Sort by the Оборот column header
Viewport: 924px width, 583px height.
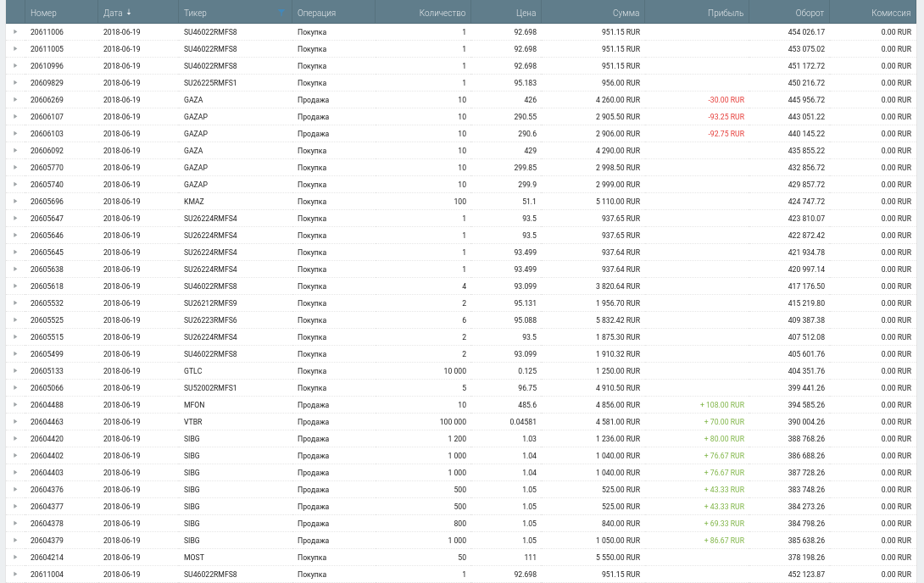pos(810,13)
